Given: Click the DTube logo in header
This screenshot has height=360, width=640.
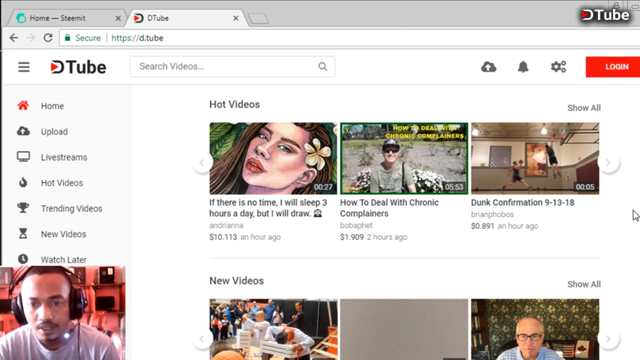Looking at the screenshot, I should 78,67.
